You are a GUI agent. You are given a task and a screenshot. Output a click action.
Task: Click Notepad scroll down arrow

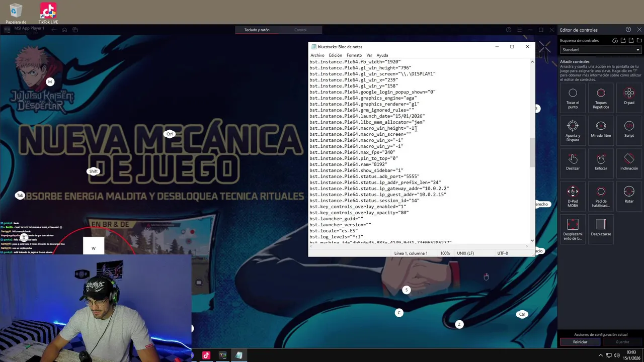pos(532,240)
